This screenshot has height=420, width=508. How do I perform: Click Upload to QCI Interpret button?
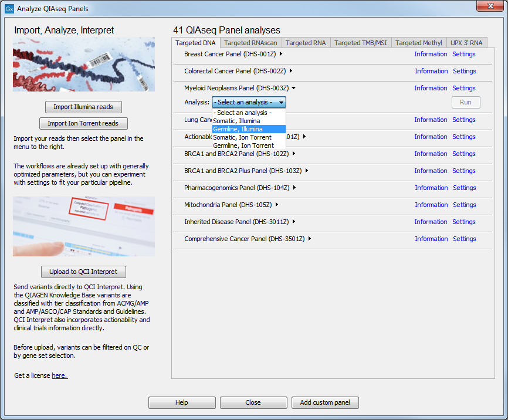83,272
